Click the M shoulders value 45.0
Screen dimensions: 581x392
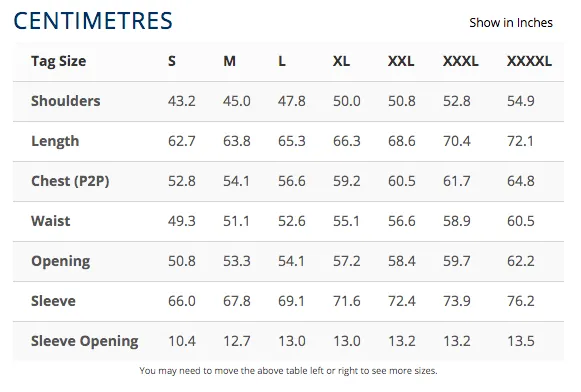click(236, 101)
